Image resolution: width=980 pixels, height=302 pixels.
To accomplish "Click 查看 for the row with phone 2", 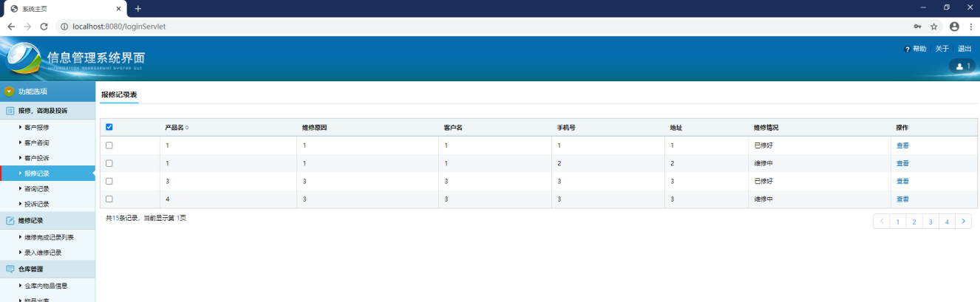I will [902, 163].
